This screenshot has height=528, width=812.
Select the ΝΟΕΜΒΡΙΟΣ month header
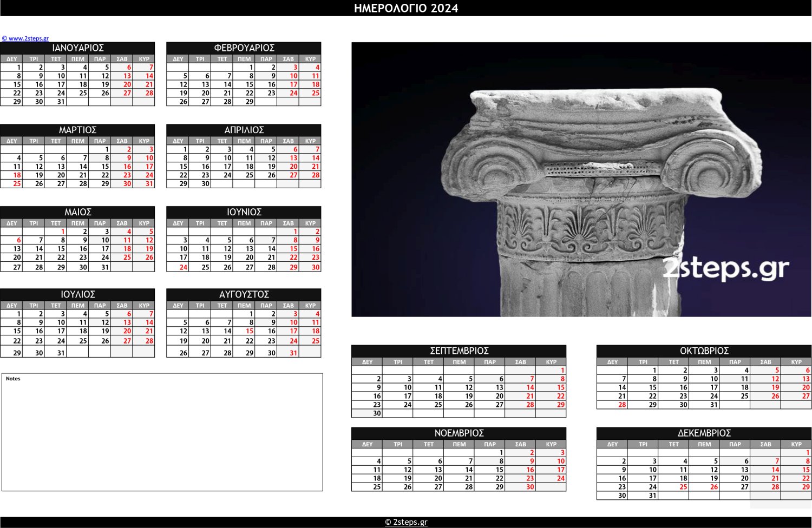click(x=459, y=433)
